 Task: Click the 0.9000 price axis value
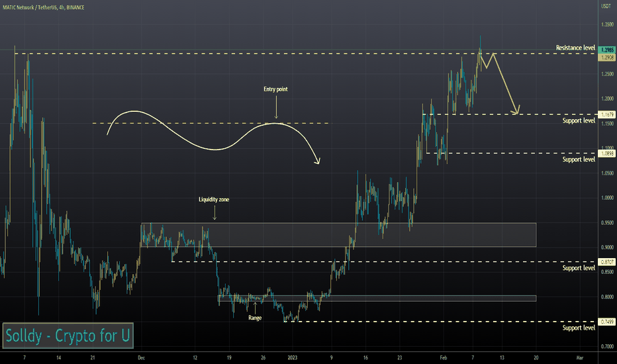point(607,248)
